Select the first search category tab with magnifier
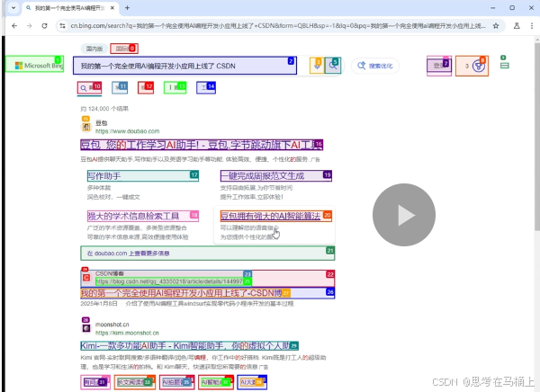The height and width of the screenshot is (392, 540). coord(89,88)
